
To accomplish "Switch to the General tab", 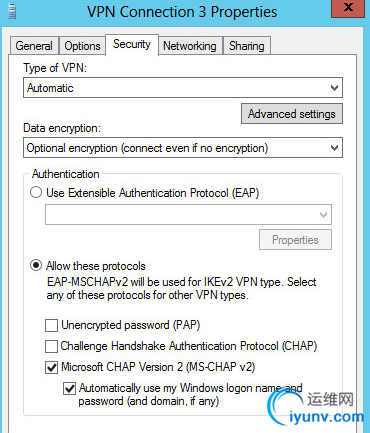I will 34,46.
